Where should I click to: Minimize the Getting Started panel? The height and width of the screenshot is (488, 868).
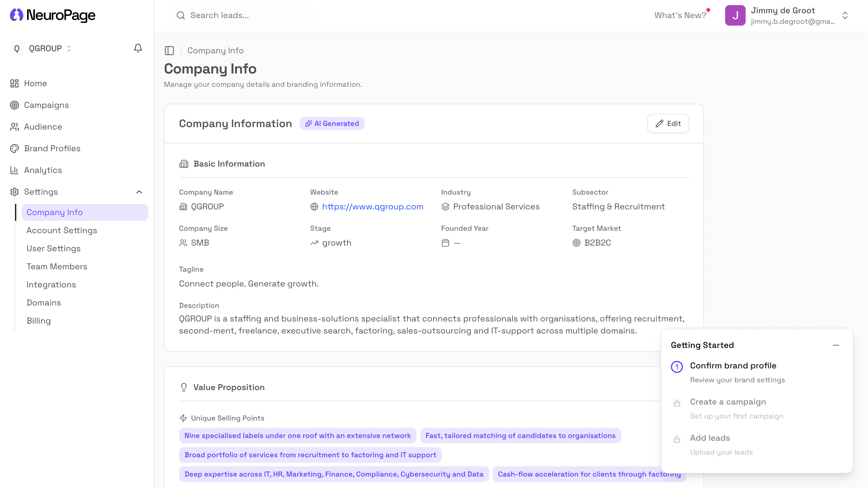tap(837, 345)
